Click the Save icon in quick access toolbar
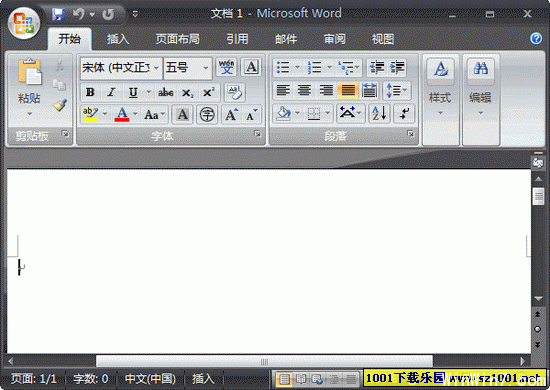The image size is (550, 390). (58, 14)
